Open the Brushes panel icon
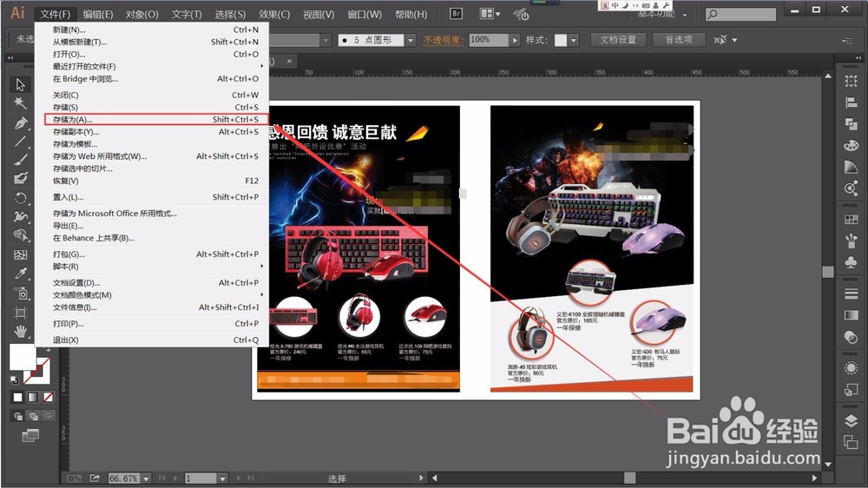The width and height of the screenshot is (868, 488). click(851, 241)
